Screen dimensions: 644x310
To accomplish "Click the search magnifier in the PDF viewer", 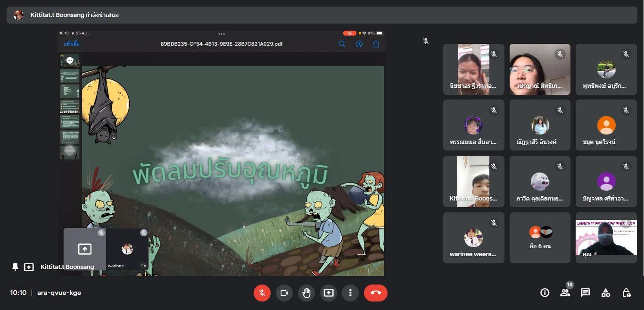I will pos(342,44).
